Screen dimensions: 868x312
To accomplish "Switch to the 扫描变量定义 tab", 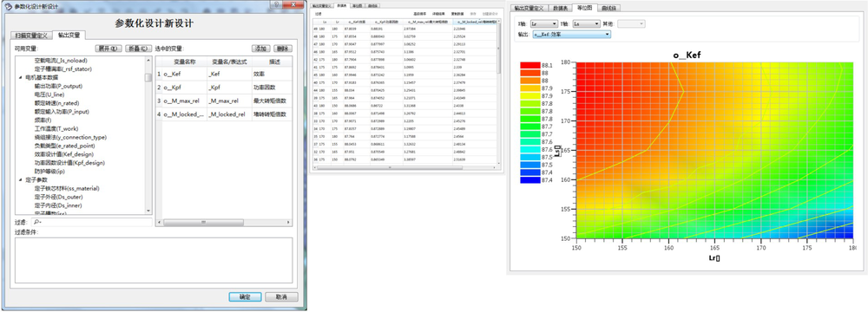I will coord(31,36).
